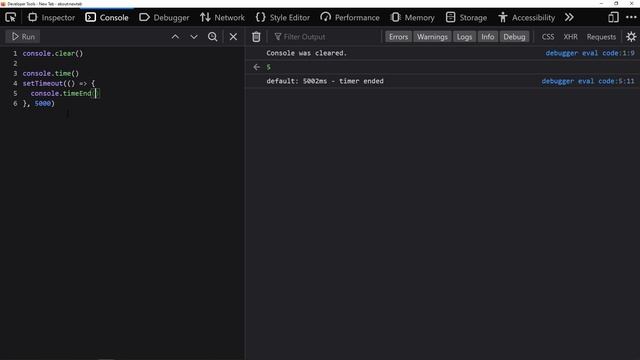Open the Debugger tab
This screenshot has height=360, width=640.
tap(164, 18)
